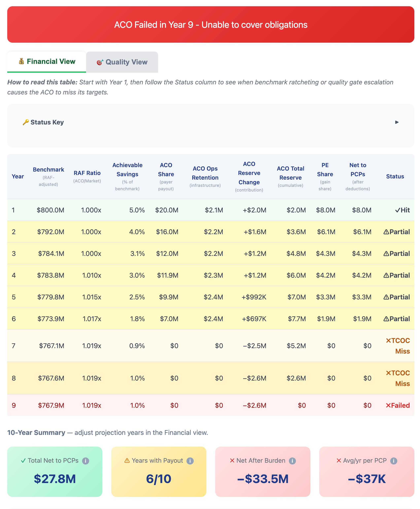420x509 pixels.
Task: Click the Net to PCPs column header
Action: pyautogui.click(x=358, y=170)
